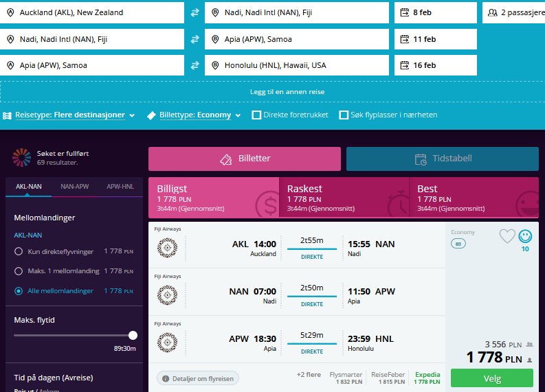Enable Direkte foretrukket checkbox
Screen dimensions: 545x392
(x=256, y=115)
